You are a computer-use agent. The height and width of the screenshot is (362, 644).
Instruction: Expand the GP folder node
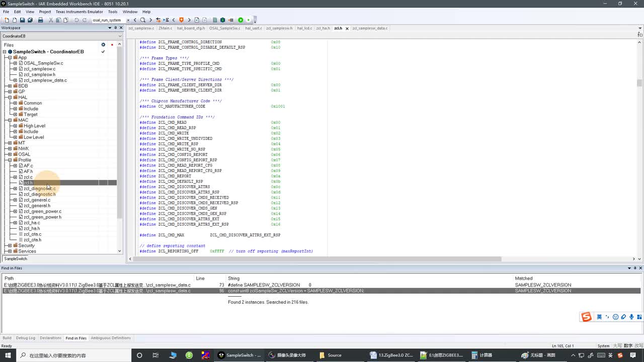[10, 92]
